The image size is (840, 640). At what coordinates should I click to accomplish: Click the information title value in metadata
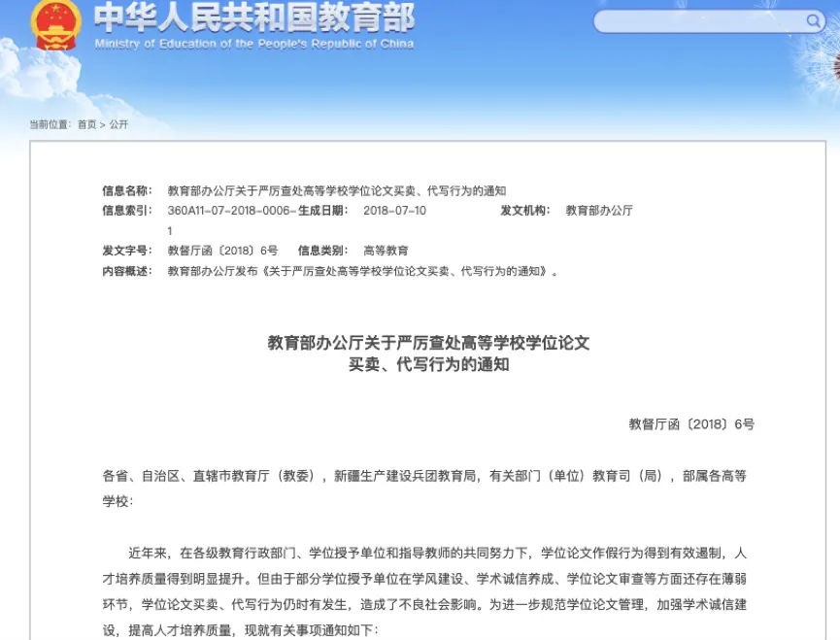[x=337, y=190]
